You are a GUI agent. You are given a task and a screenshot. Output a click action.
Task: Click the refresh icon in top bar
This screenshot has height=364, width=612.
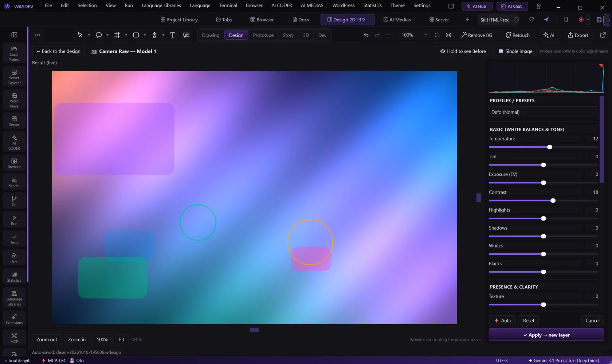[531, 19]
